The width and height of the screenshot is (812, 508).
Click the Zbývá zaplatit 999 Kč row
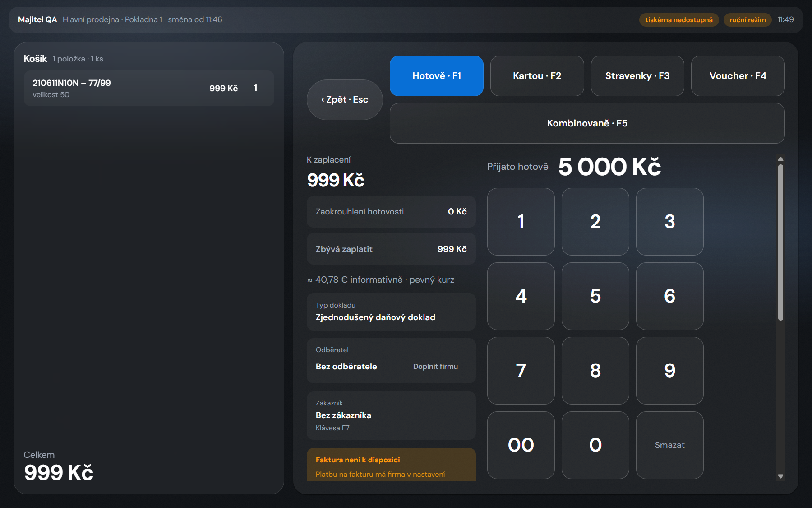(391, 249)
